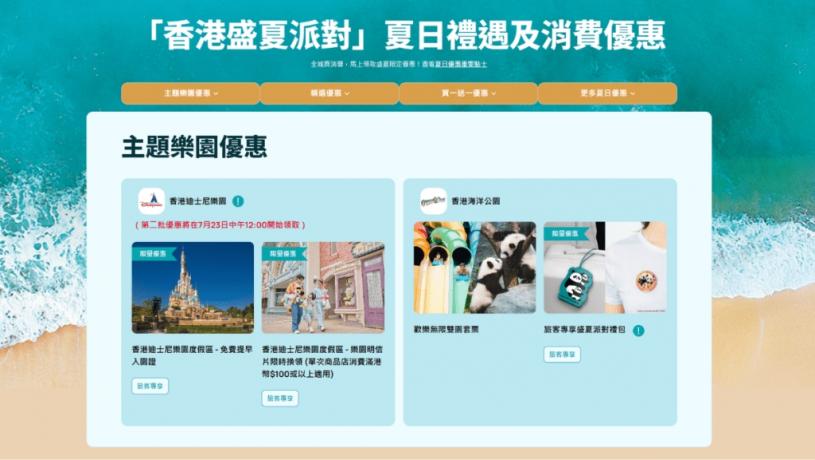815x460 pixels.
Task: Click the 期望優惠 ribbon on castle image
Action: click(x=153, y=254)
